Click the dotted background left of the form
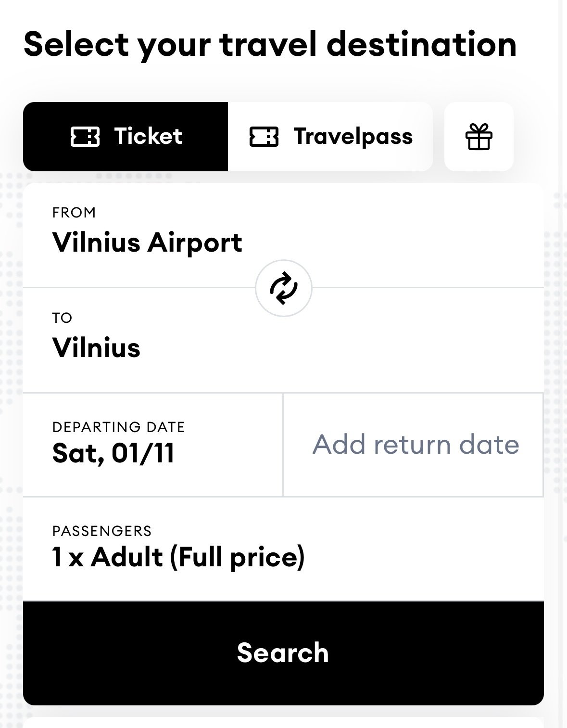This screenshot has width=567, height=728. click(11, 385)
